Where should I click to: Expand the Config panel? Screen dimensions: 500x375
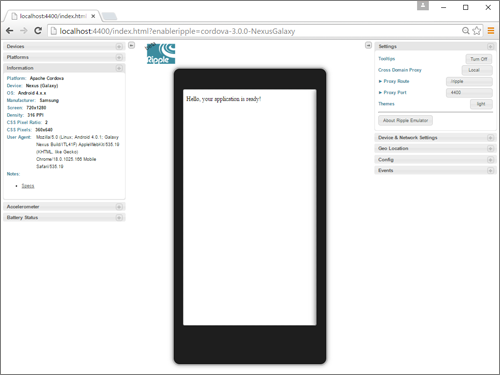coord(435,160)
